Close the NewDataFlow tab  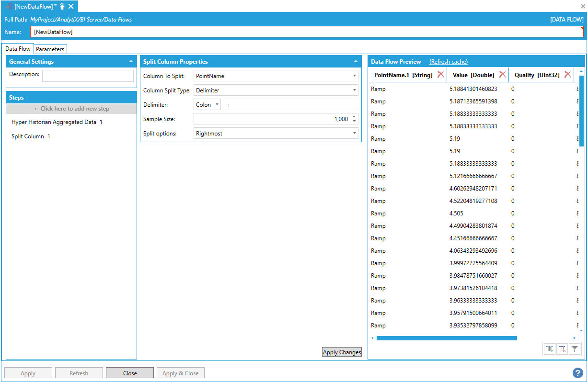(71, 6)
